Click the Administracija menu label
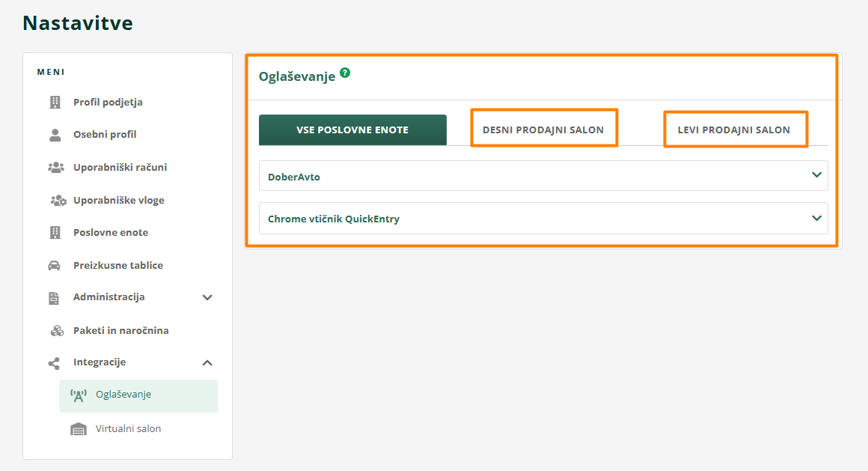The width and height of the screenshot is (868, 471). [x=109, y=297]
